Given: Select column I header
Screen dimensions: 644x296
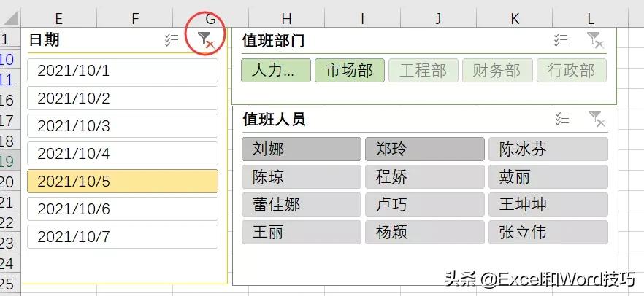Looking at the screenshot, I should point(363,18).
